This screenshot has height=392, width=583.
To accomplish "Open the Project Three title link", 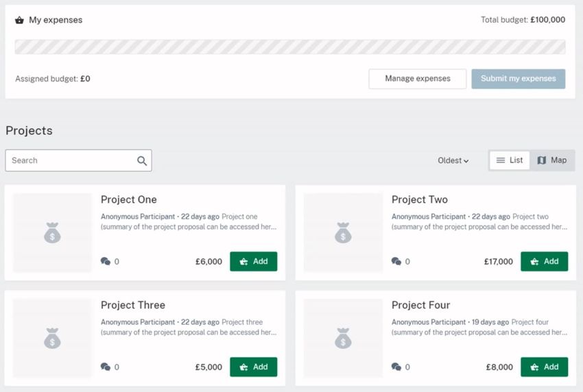I will coord(133,306).
